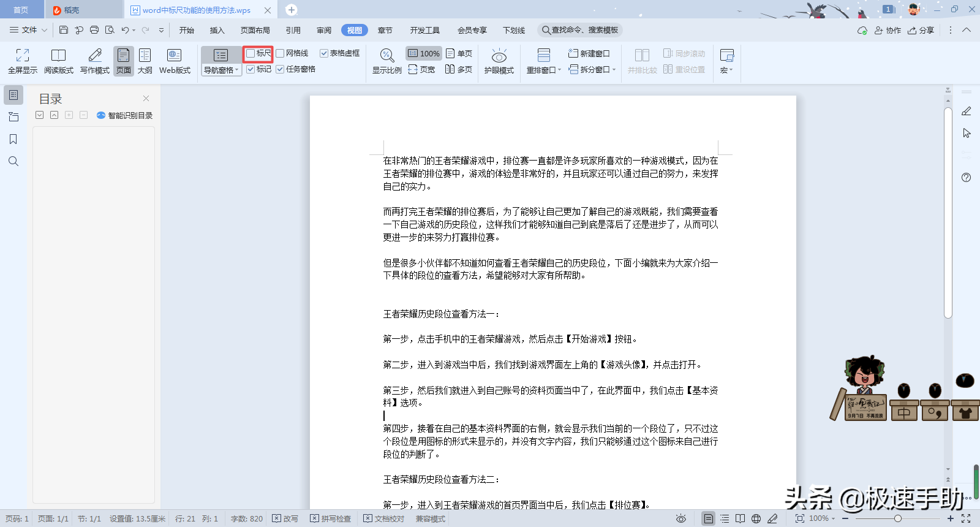Click the Save icon in quick toolbar
The width and height of the screenshot is (980, 527).
pos(64,30)
